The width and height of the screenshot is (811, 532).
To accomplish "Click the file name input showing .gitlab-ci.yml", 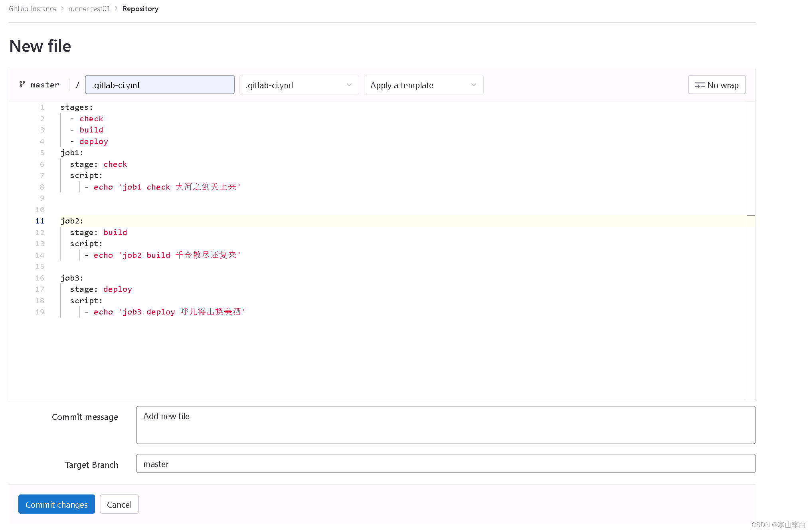I will (x=159, y=85).
